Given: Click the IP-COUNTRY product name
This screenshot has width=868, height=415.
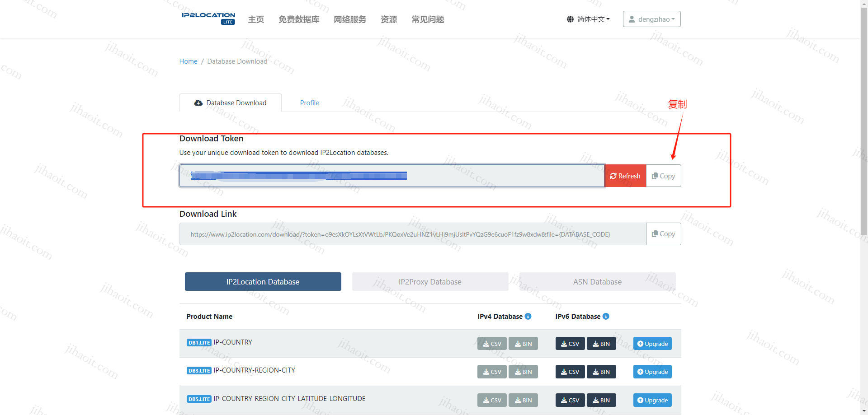Looking at the screenshot, I should 233,342.
